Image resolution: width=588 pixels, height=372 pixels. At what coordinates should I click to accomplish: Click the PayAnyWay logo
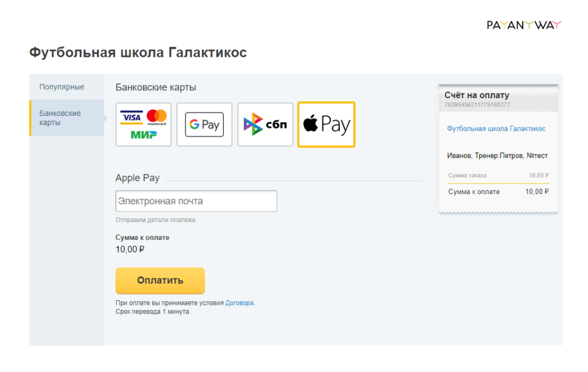click(x=524, y=25)
